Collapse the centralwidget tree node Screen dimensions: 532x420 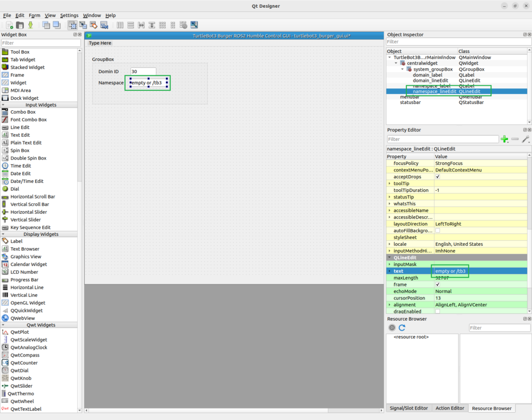396,63
